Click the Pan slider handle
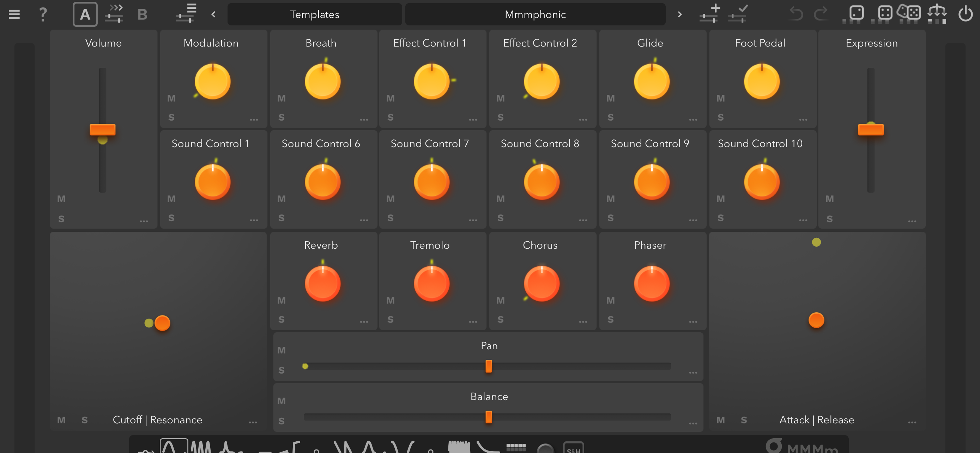The image size is (980, 453). (489, 366)
